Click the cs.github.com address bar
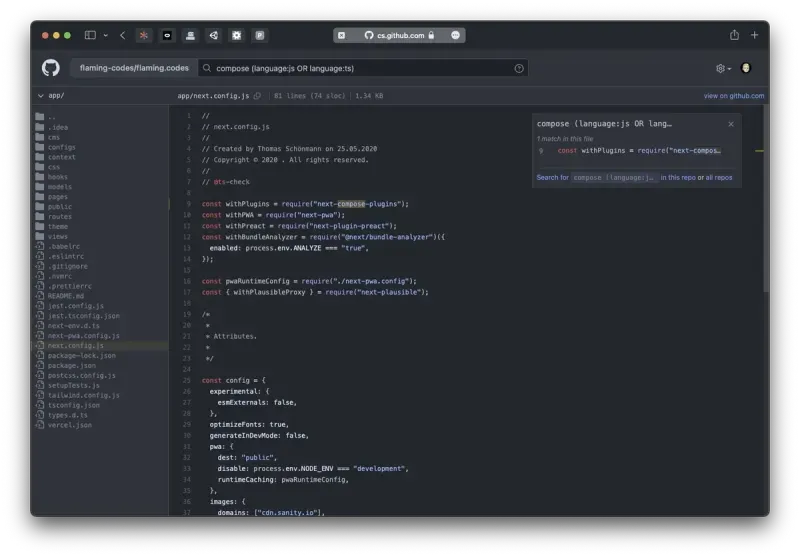Image resolution: width=800 pixels, height=557 pixels. click(399, 35)
